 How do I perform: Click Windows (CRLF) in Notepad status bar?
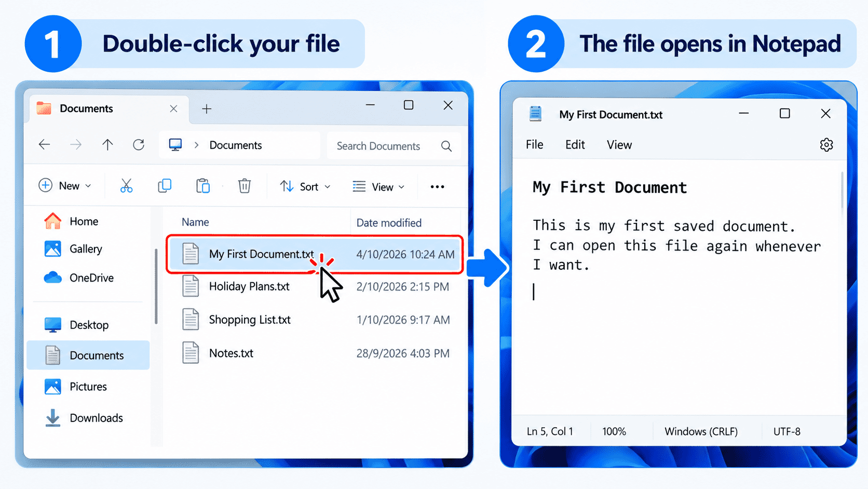[x=701, y=431]
